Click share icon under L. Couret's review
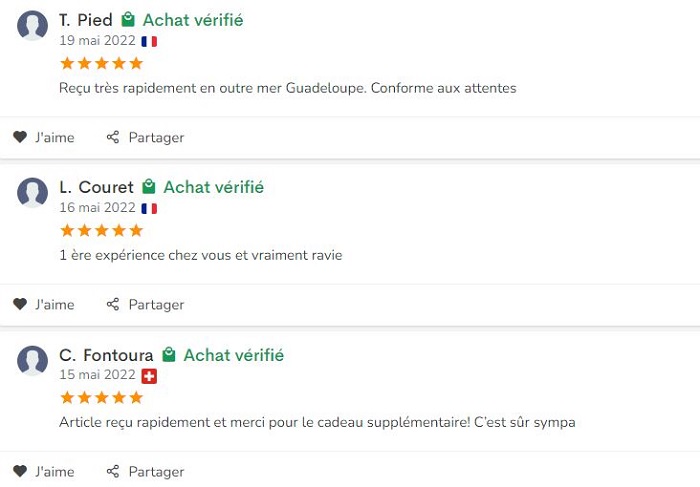 (x=113, y=304)
